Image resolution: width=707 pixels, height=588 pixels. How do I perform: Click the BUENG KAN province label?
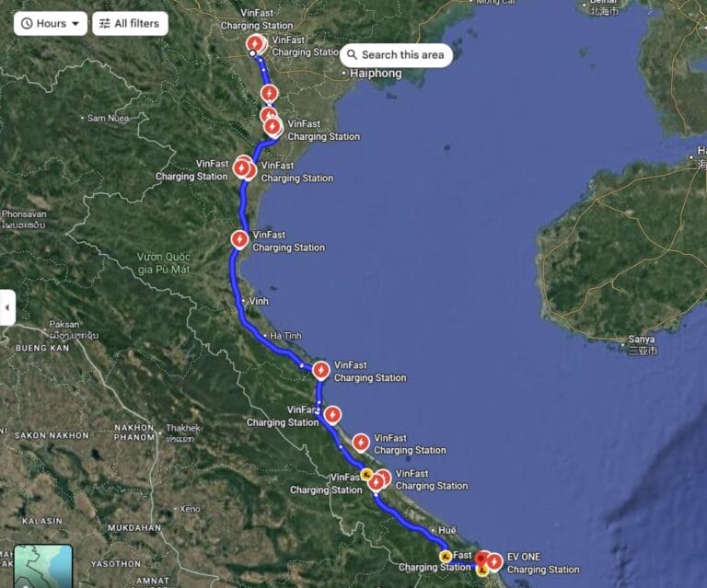click(42, 349)
